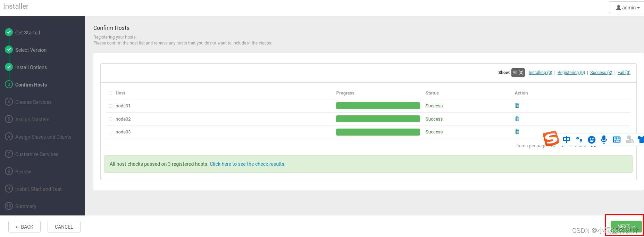
Task: Click the checkmark beside Select Version
Action: pyautogui.click(x=9, y=50)
